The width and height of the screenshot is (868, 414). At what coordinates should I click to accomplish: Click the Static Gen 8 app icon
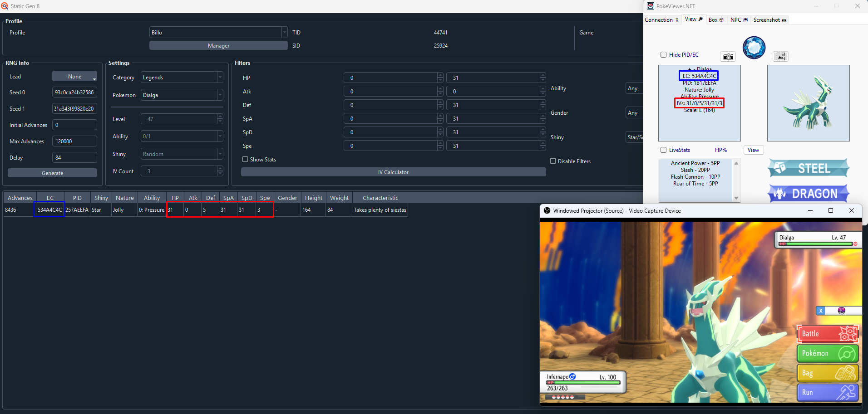click(x=5, y=6)
